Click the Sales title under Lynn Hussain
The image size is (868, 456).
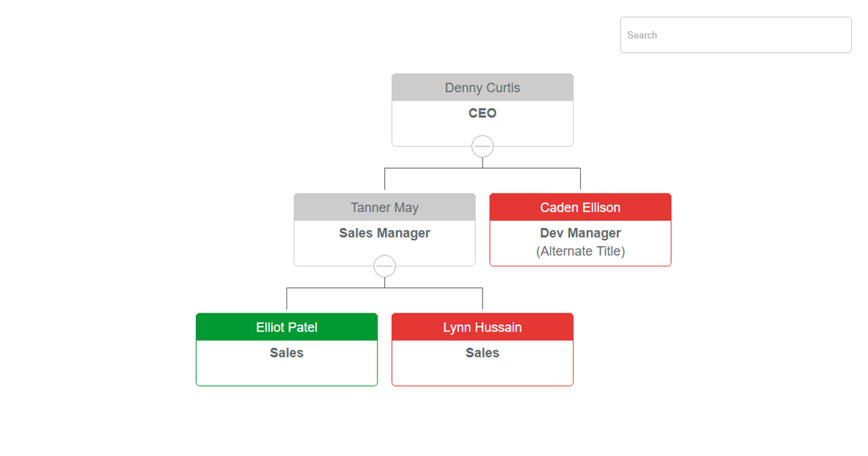click(482, 352)
